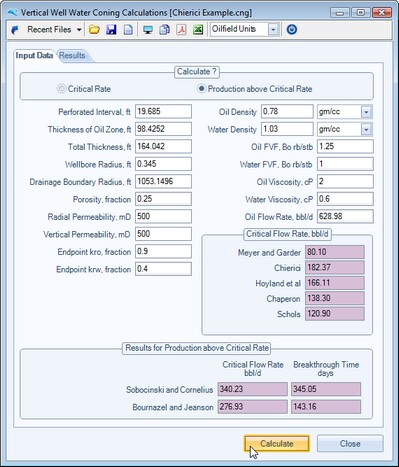Image resolution: width=399 pixels, height=467 pixels.
Task: Click the Endpoint krw input field
Action: pos(163,269)
